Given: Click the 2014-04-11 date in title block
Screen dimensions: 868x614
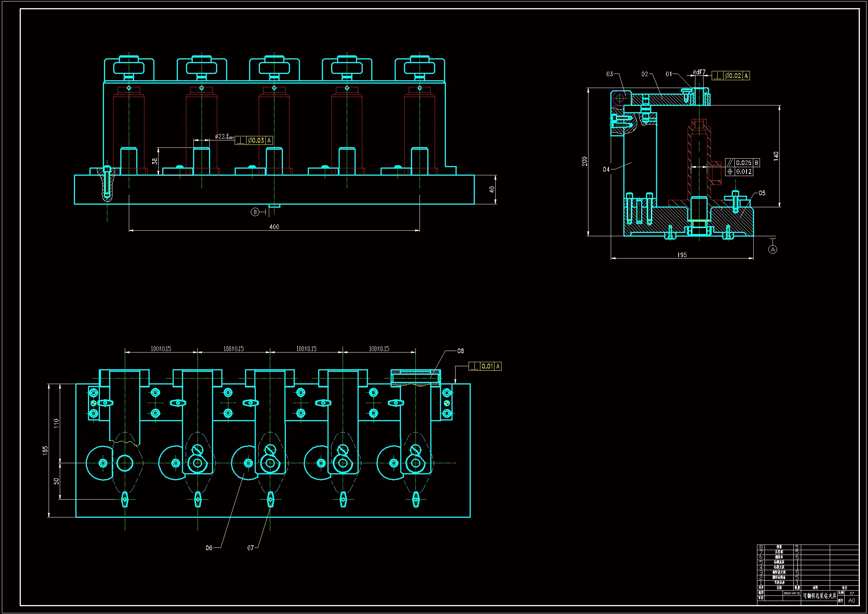Looking at the screenshot, I should 791,593.
